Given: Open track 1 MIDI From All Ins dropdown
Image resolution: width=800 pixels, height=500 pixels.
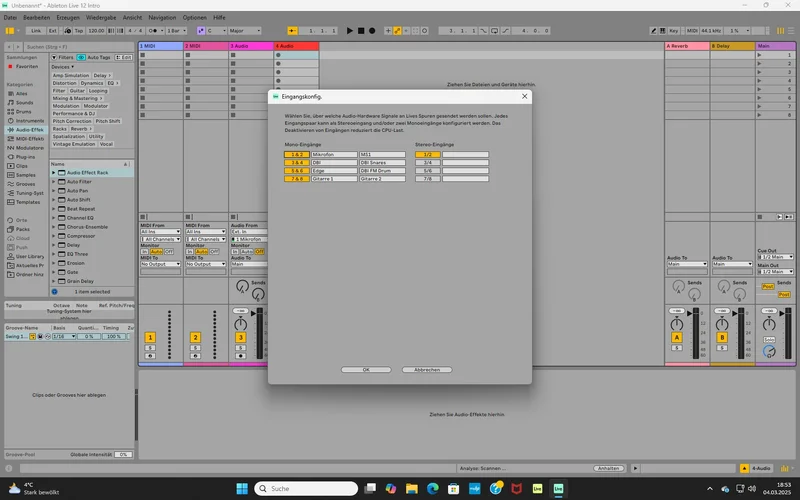Looking at the screenshot, I should (161, 232).
